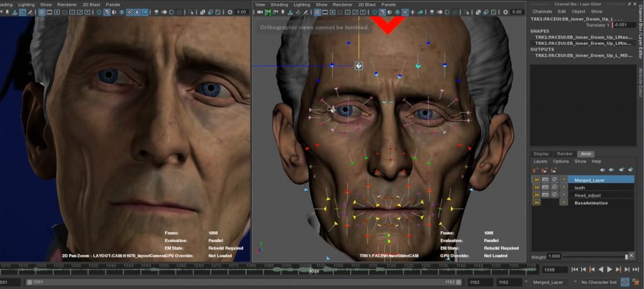Toggle Resolution Gate icon in right viewport

(332, 12)
